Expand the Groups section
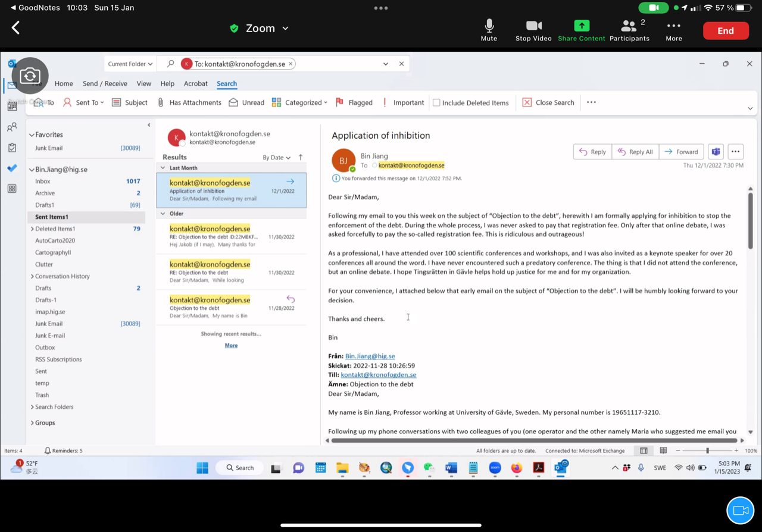762x532 pixels. (32, 423)
